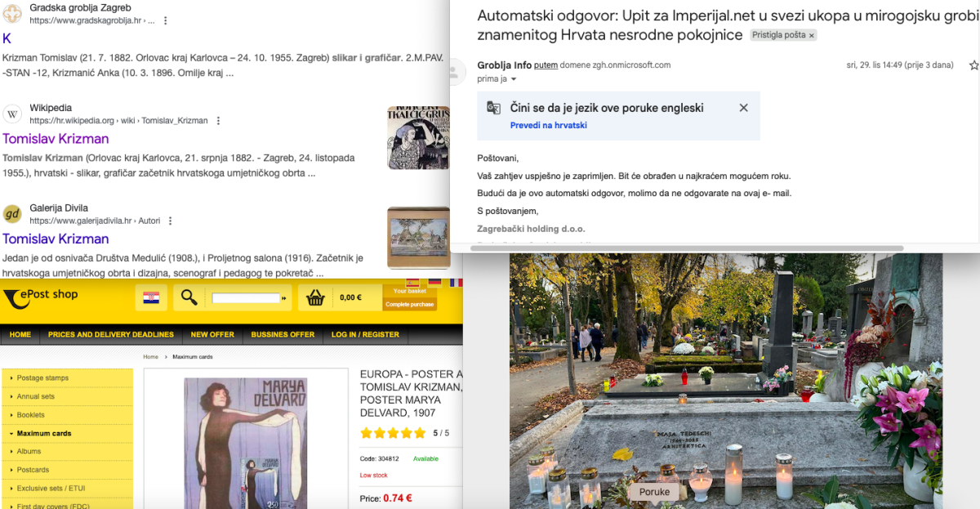Click Prevedi na hrvatski link

[548, 125]
